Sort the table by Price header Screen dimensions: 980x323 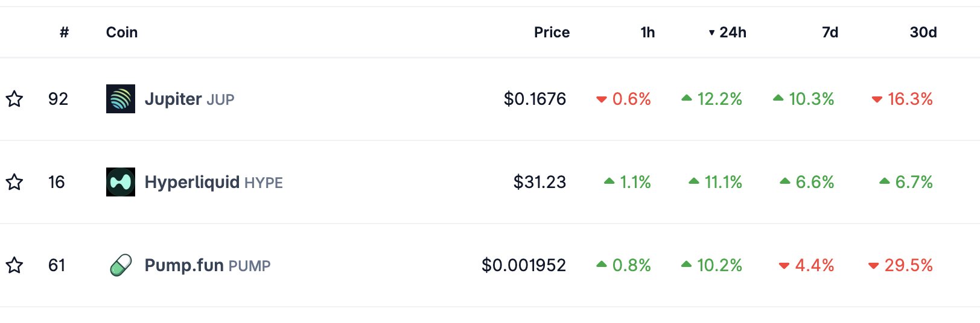552,33
